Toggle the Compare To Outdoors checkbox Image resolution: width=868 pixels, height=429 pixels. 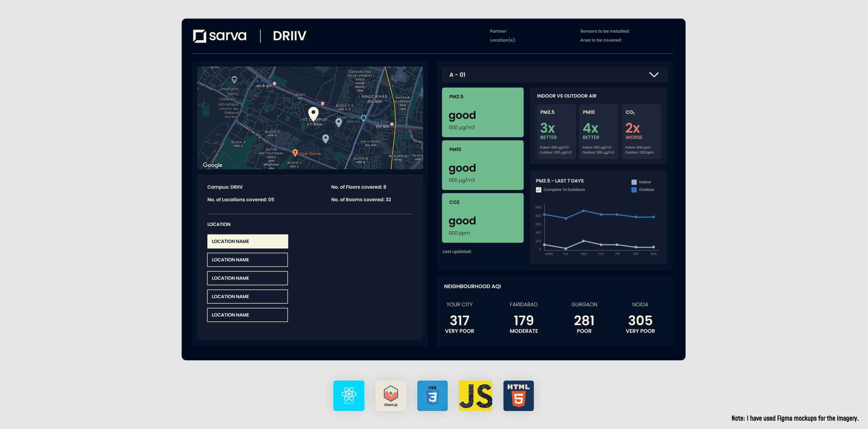coord(538,190)
